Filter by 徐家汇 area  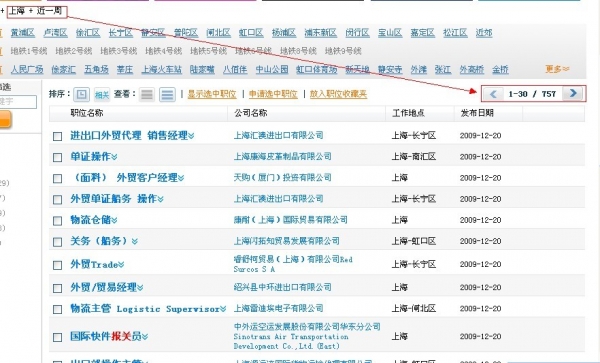tap(64, 69)
